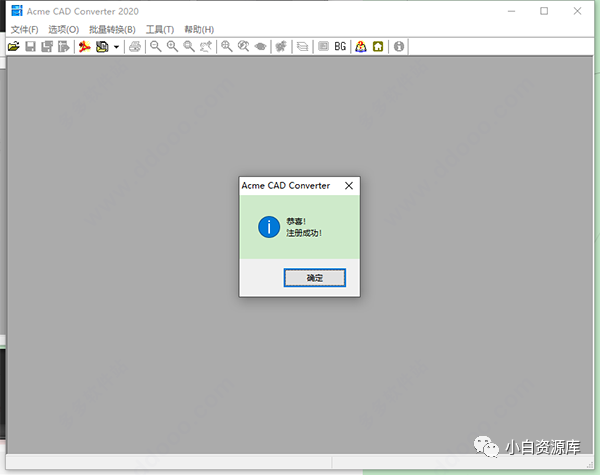The width and height of the screenshot is (600, 475).
Task: Open the 批量转换(B) menu
Action: (112, 29)
